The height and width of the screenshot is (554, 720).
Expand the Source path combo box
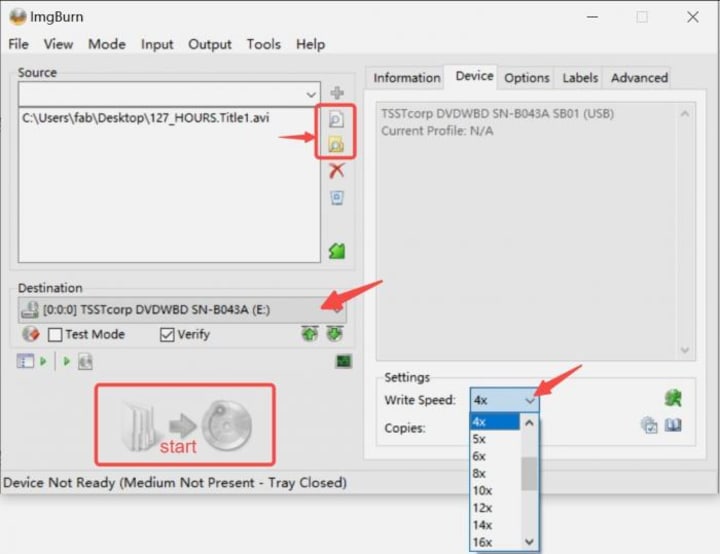(x=311, y=95)
